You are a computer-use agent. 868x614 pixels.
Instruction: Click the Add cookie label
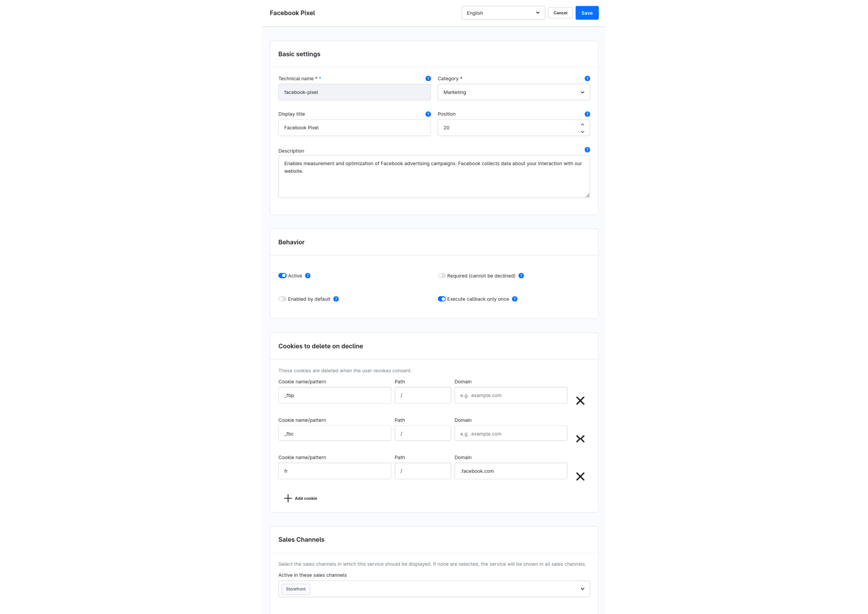click(306, 498)
